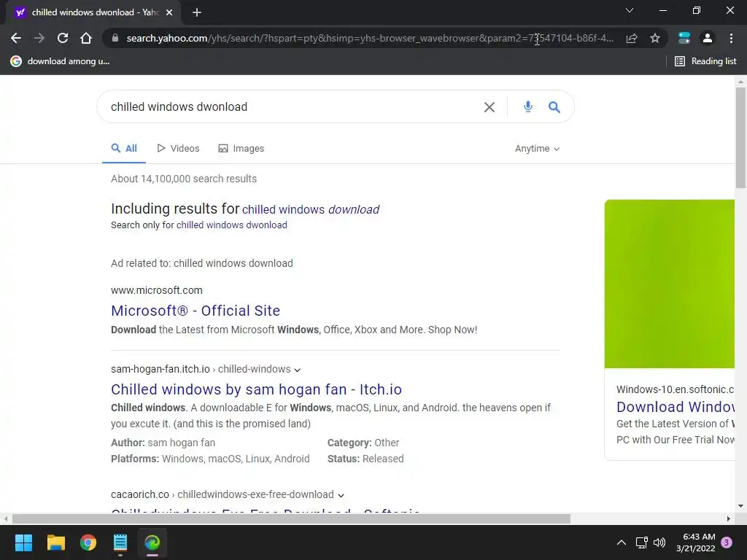Bookmark this page with the star
The width and height of the screenshot is (747, 560).
(655, 38)
